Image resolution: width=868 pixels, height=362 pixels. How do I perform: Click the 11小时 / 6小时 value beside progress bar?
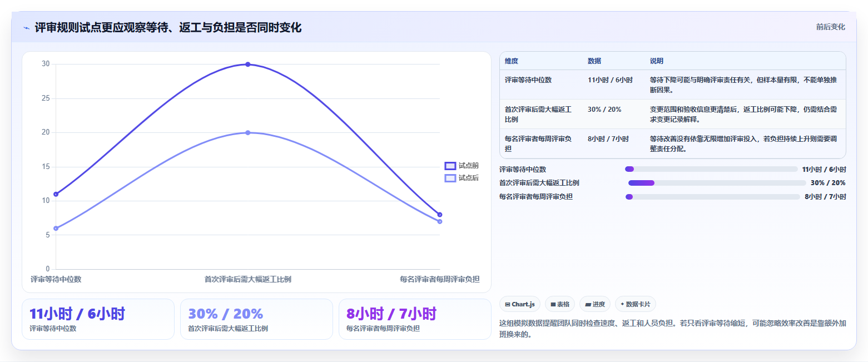coord(824,169)
